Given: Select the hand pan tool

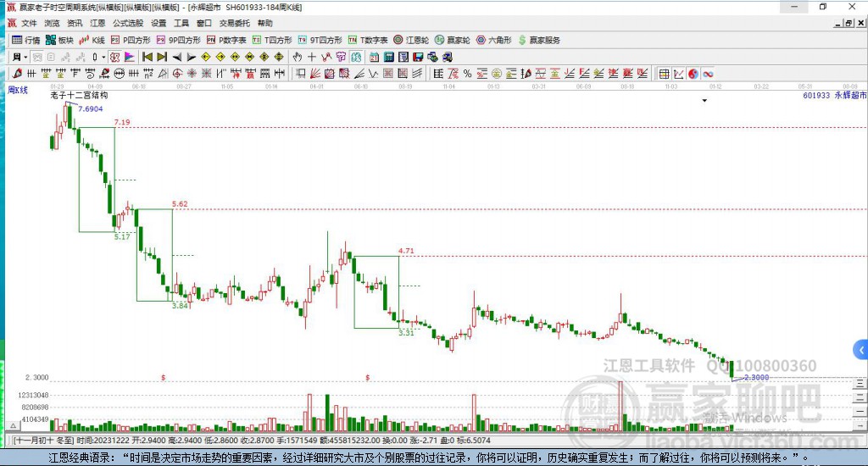Looking at the screenshot, I should (298, 57).
